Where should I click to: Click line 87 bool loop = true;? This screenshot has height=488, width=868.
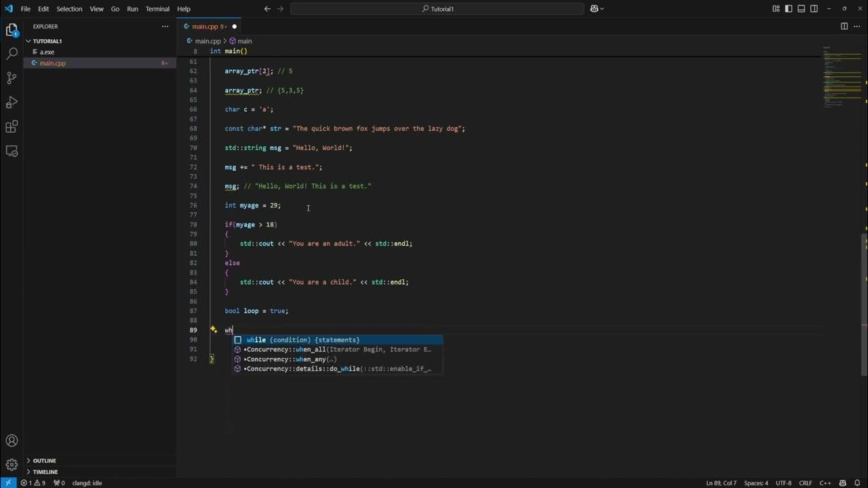(256, 310)
